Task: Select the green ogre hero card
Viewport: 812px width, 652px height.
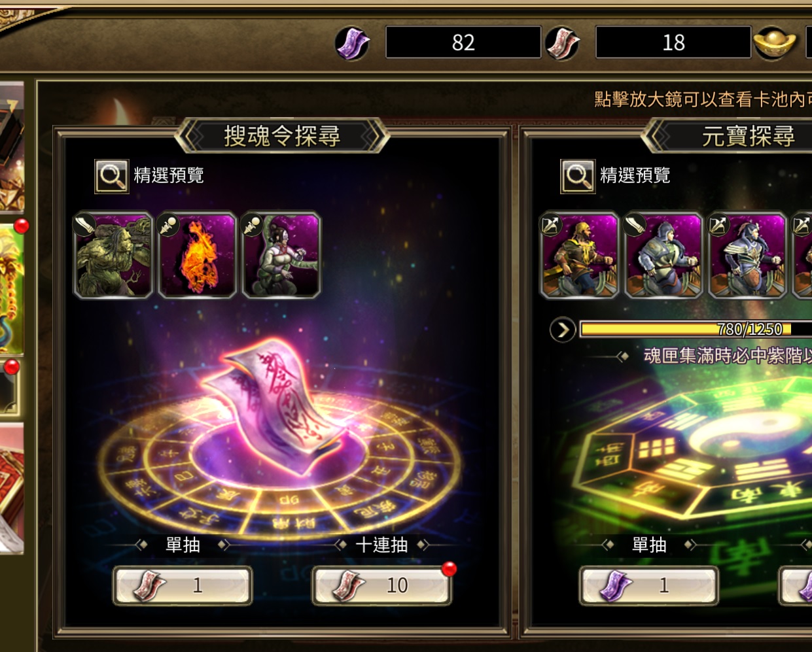Action: point(113,255)
